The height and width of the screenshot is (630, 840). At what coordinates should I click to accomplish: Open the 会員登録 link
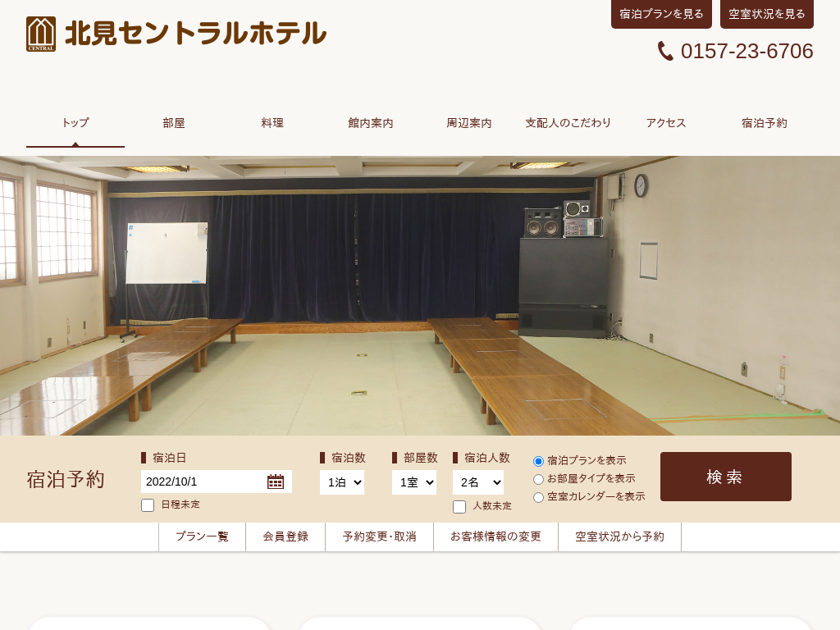tap(285, 536)
